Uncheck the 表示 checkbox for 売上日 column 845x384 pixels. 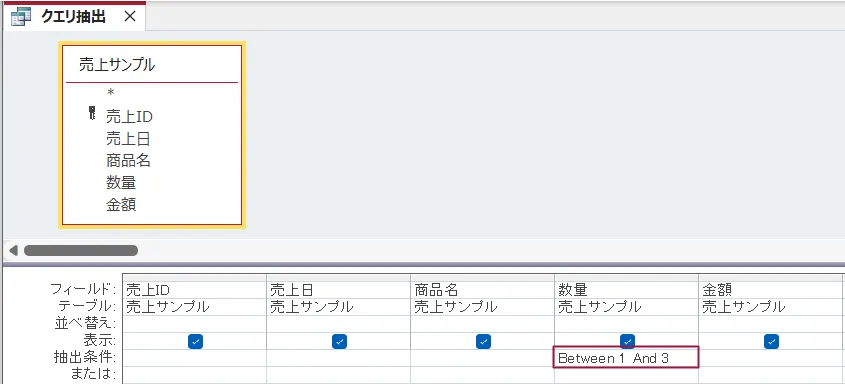(x=339, y=341)
